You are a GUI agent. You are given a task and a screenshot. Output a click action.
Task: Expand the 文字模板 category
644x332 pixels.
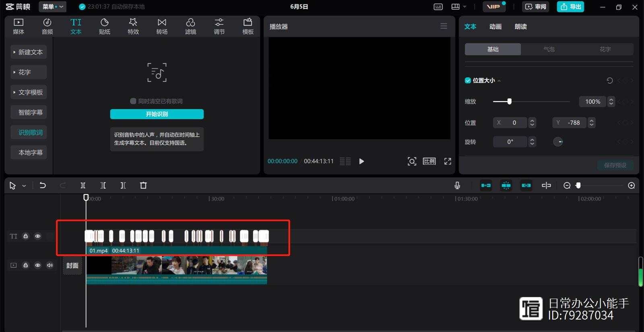pos(29,92)
